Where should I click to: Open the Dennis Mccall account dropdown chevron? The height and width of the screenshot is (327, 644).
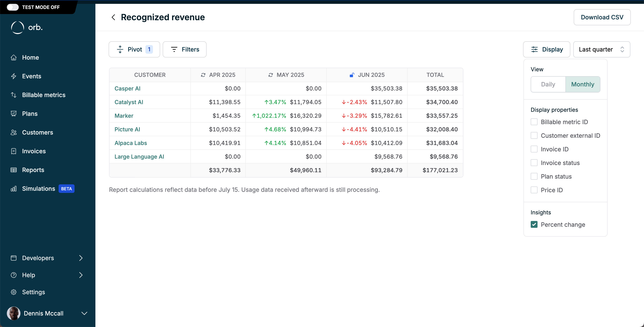[x=84, y=314]
